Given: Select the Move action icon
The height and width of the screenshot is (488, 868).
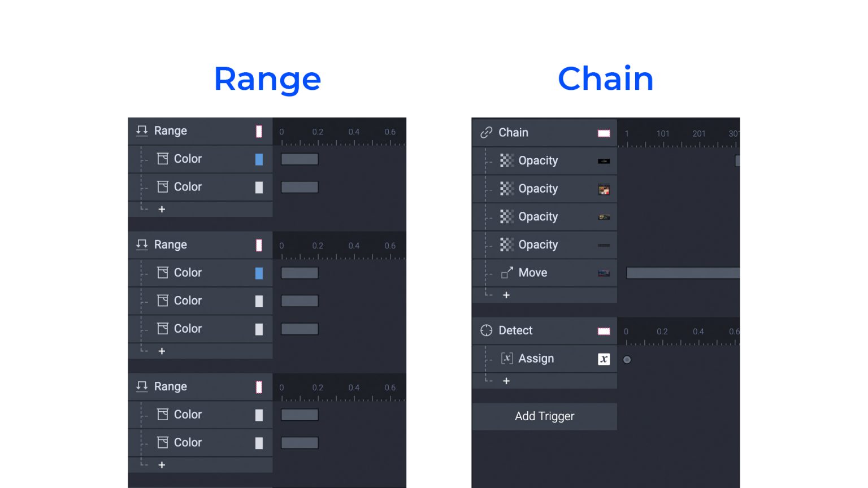Looking at the screenshot, I should tap(507, 273).
